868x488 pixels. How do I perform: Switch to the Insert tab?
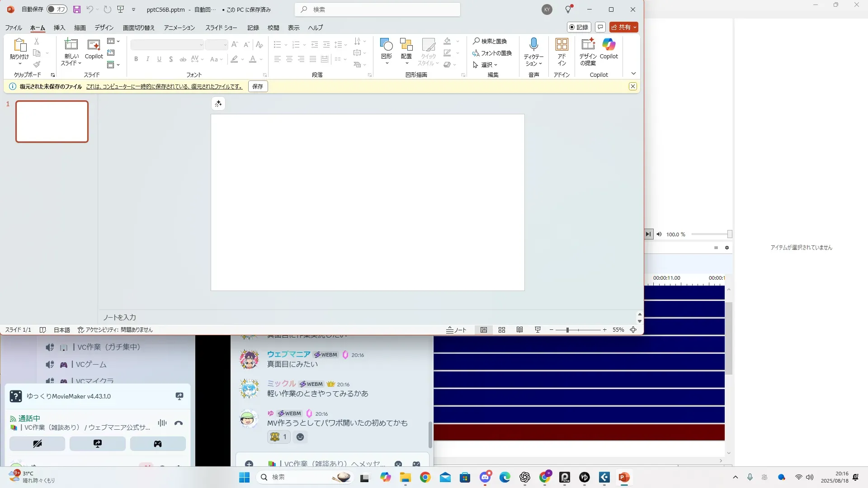pyautogui.click(x=59, y=28)
